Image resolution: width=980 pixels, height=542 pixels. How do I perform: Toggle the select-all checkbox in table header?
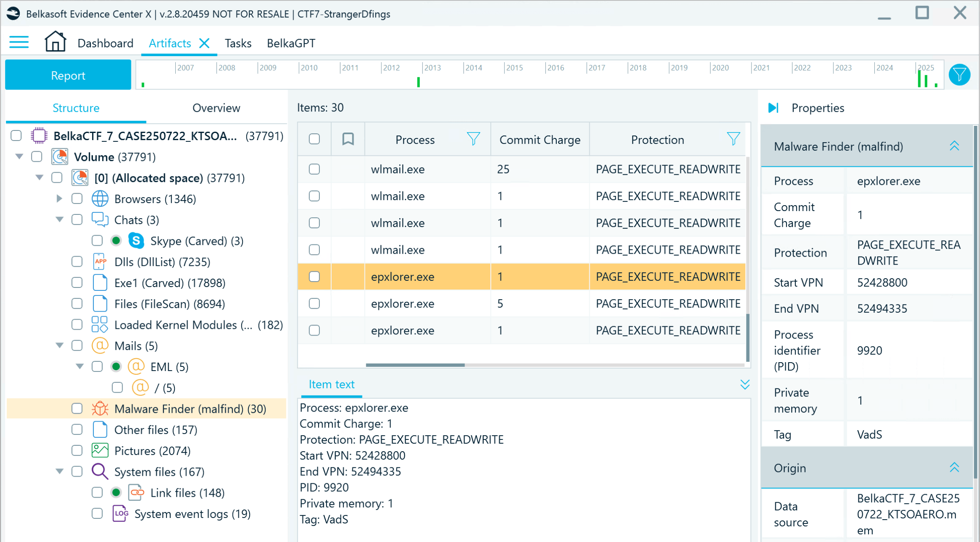point(314,139)
